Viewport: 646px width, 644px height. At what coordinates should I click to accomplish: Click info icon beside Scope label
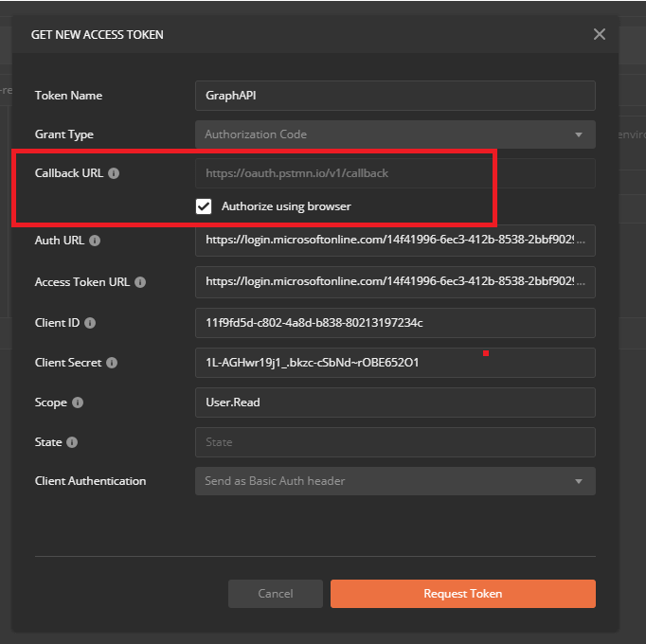[x=78, y=402]
